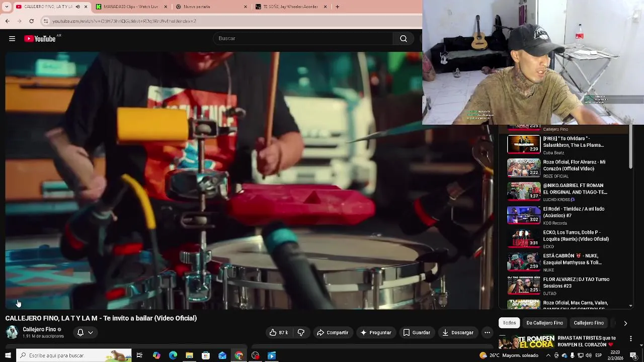Click the Compartir share button

pyautogui.click(x=333, y=332)
